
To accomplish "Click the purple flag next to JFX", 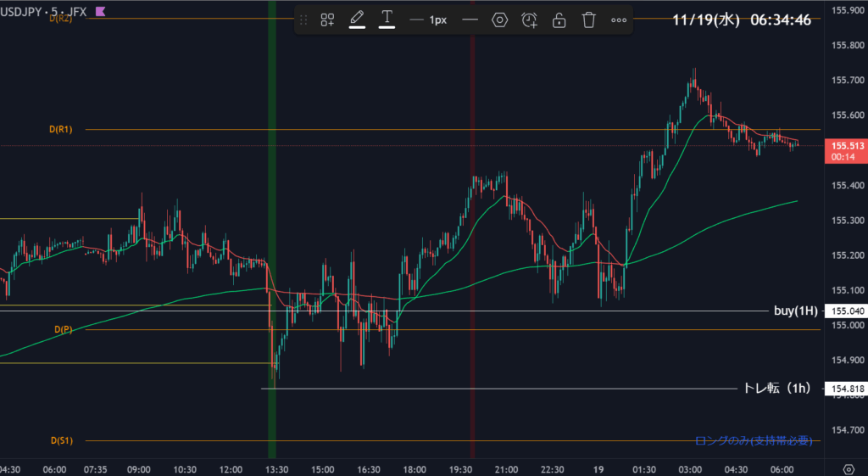I will click(x=101, y=11).
